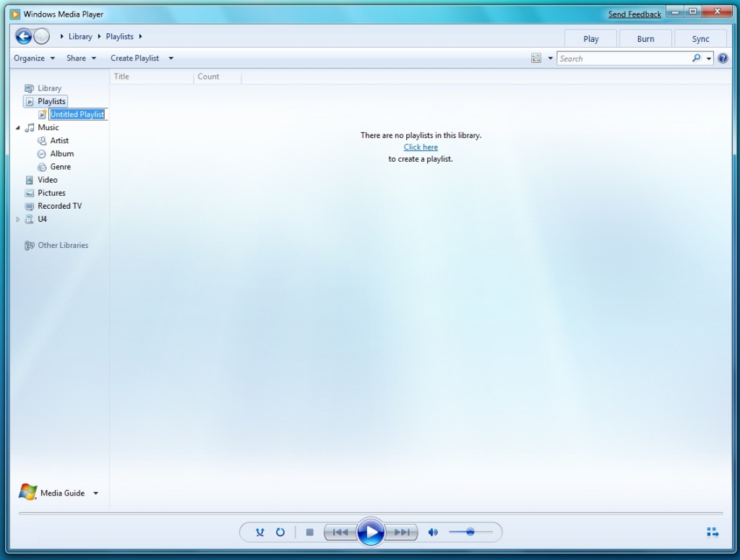
Task: Expand the breadcrumb arrow before Library
Action: (x=62, y=36)
